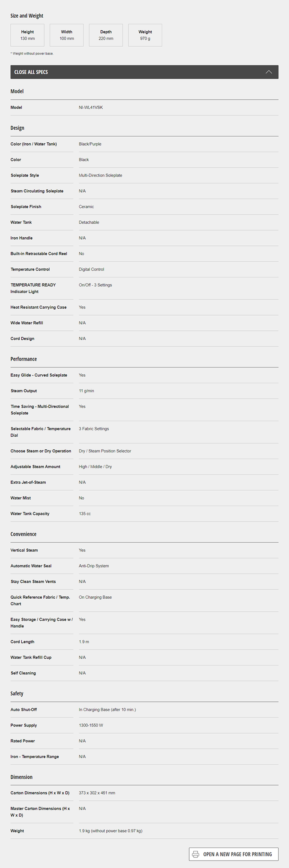Image resolution: width=289 pixels, height=868 pixels.
Task: Click the Weight 970 g box
Action: point(145,35)
